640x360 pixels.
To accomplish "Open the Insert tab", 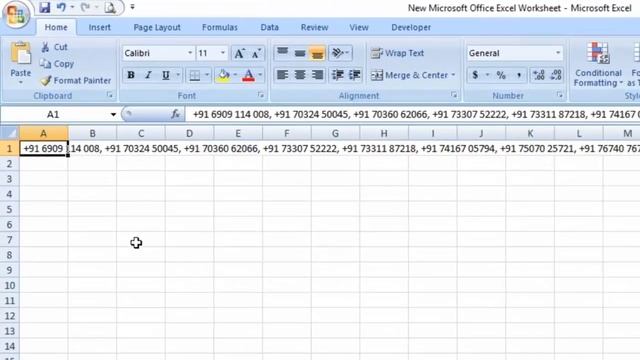I will coord(100,27).
